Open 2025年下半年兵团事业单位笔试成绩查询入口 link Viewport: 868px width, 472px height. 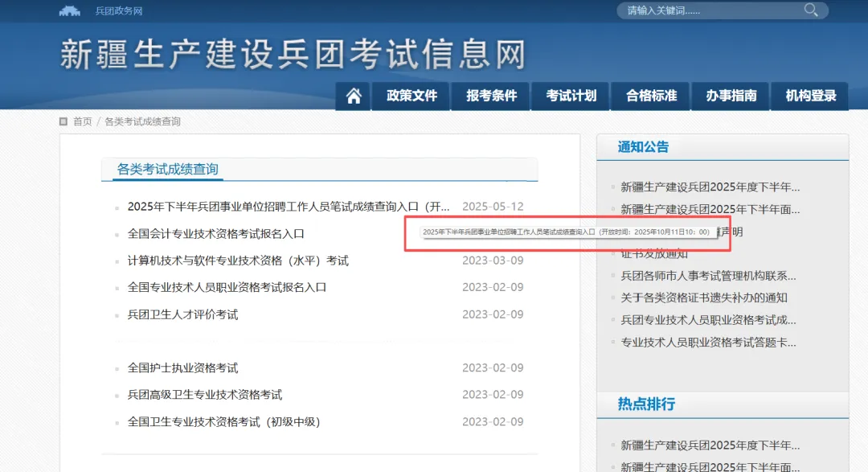(x=289, y=207)
